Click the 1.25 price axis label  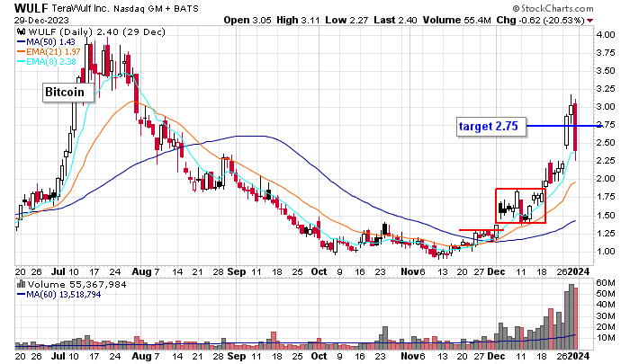pos(606,234)
